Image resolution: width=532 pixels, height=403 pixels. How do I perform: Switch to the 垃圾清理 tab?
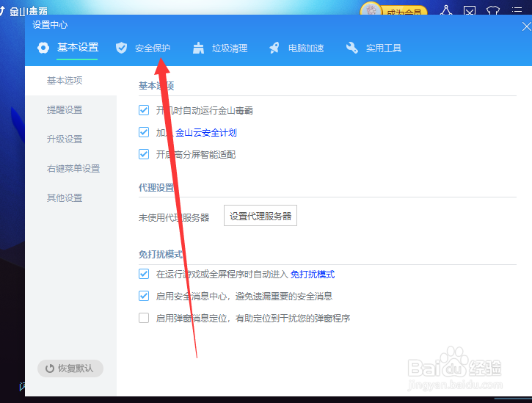pyautogui.click(x=230, y=48)
